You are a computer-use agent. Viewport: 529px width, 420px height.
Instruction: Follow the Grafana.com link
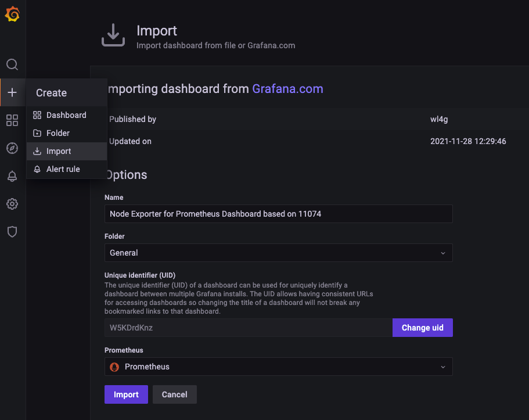pos(287,89)
